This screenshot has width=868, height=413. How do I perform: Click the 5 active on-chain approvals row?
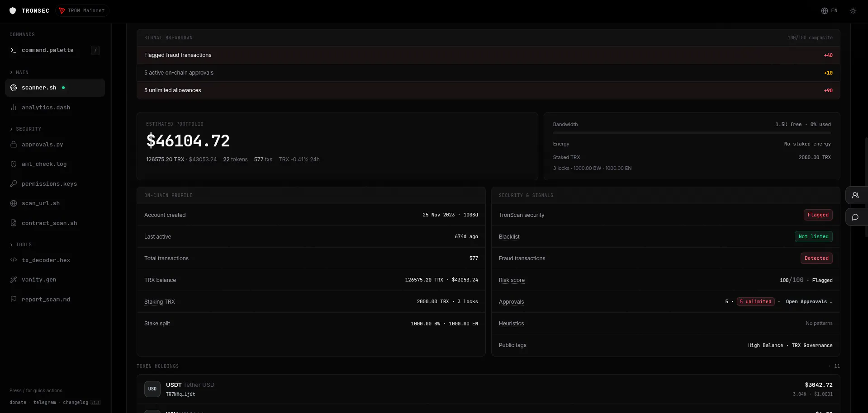489,73
